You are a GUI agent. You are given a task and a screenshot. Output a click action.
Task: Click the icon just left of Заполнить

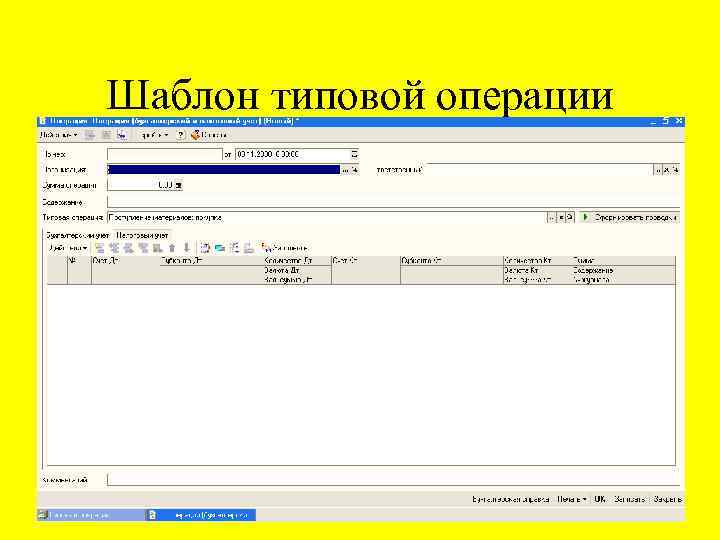point(249,248)
